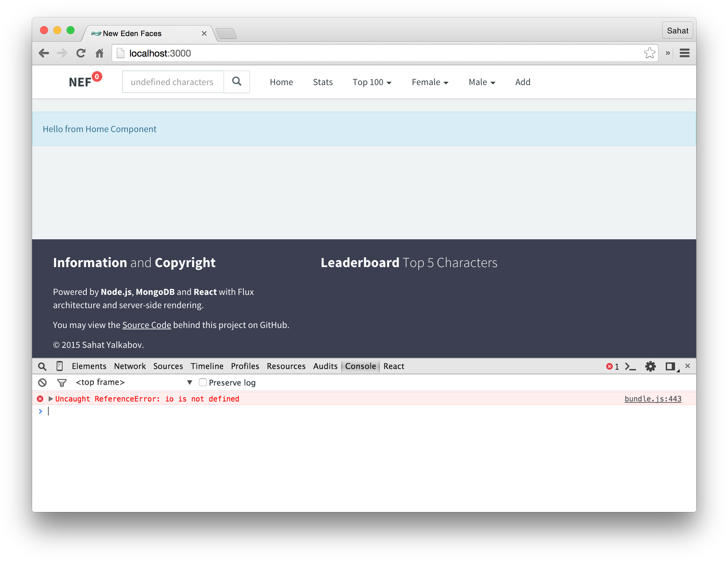Screen dimensions: 728x561
Task: Show hidden extensions with double chevron
Action: 668,53
